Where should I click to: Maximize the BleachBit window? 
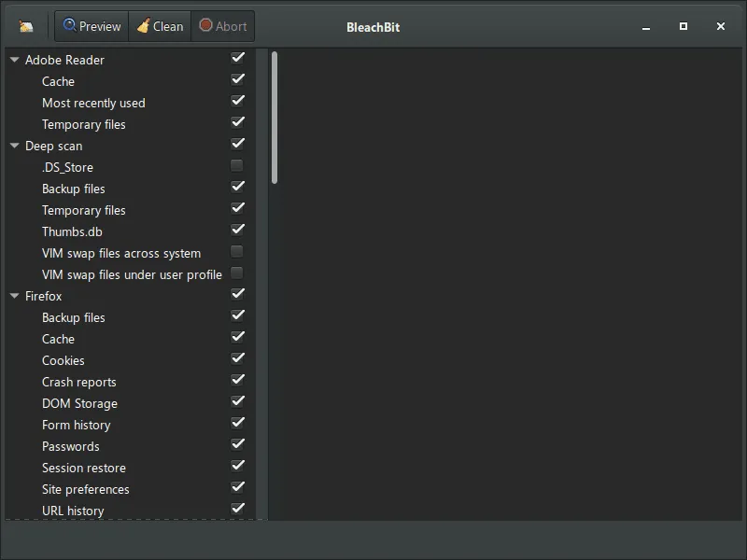tap(684, 26)
